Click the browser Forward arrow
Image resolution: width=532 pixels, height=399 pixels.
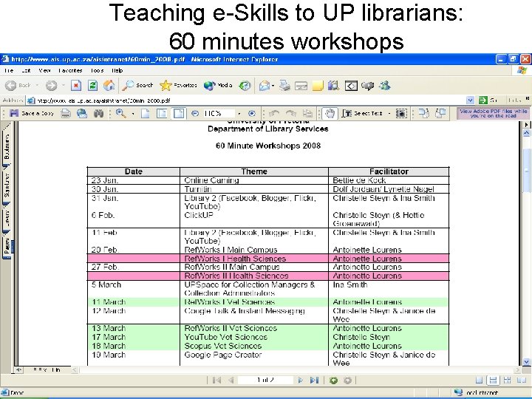51,86
